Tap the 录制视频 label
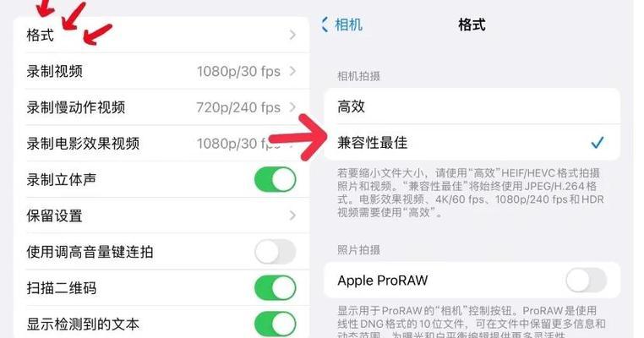Viewport: 644px width, 338px height. tap(55, 71)
